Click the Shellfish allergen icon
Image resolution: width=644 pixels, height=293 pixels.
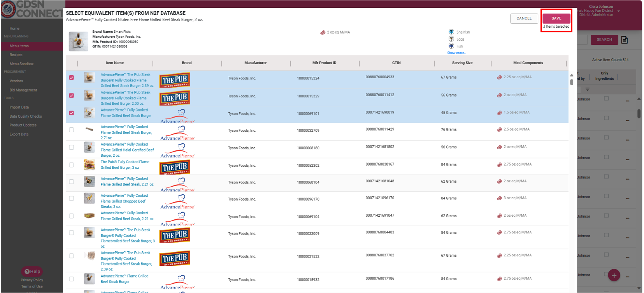tap(451, 32)
